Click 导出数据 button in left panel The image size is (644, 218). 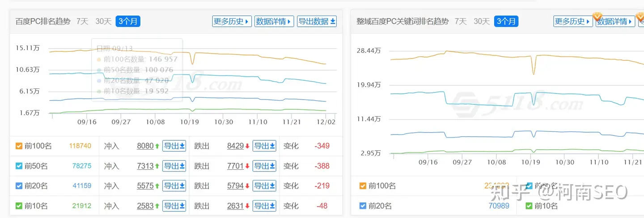317,21
